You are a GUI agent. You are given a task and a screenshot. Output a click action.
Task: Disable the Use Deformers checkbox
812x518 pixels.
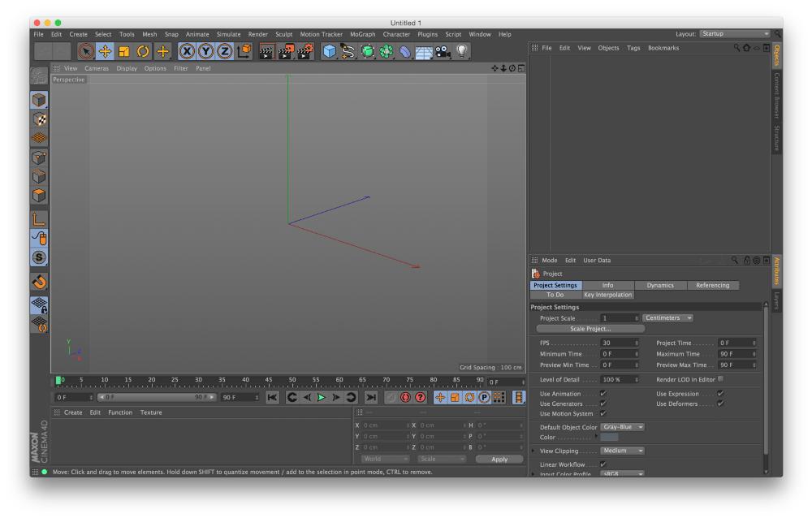coord(720,404)
